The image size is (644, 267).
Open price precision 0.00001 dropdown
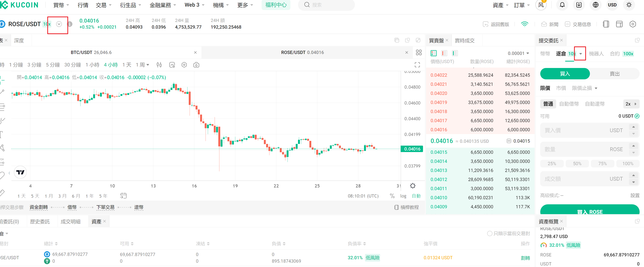point(518,53)
